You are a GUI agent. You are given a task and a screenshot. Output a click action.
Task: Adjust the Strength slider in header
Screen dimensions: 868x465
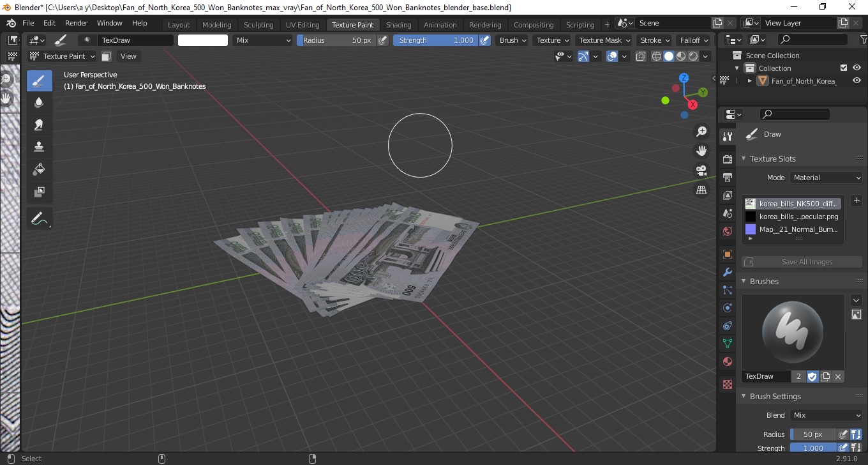tap(436, 40)
